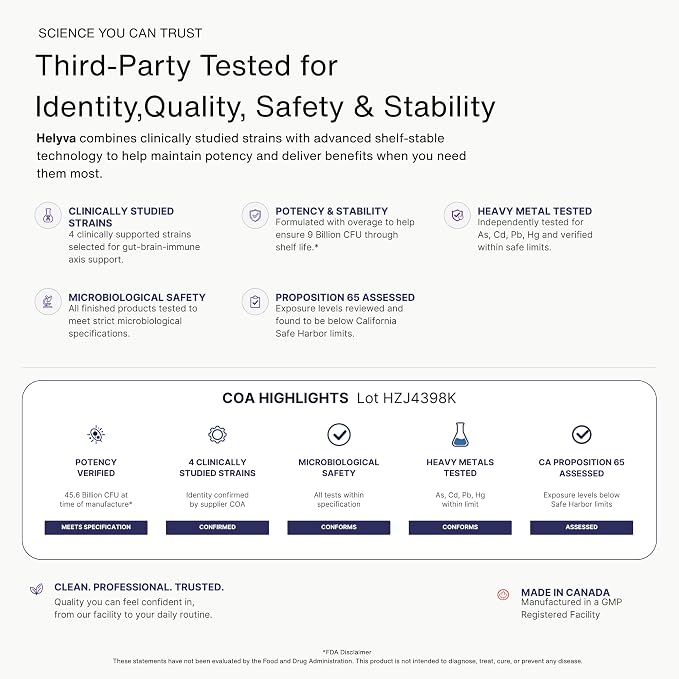
Task: Click the Made in Canada red emblem
Action: point(503,595)
